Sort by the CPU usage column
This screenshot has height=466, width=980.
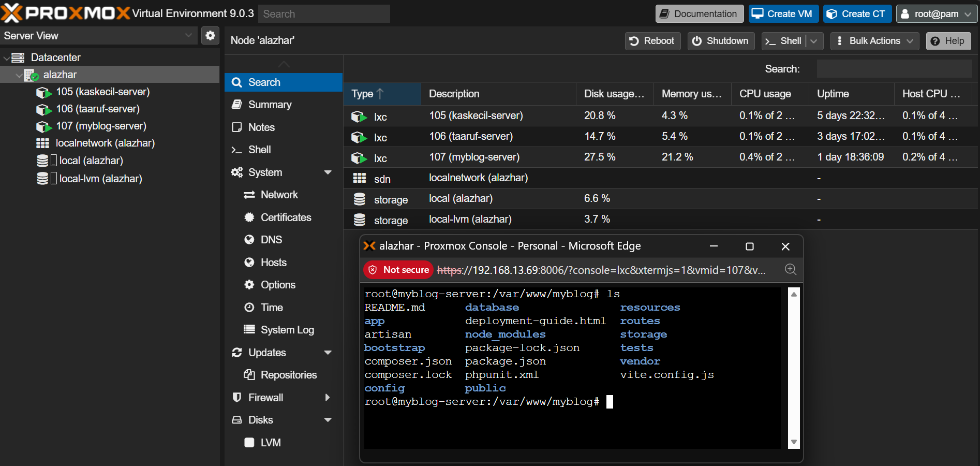[x=770, y=94]
